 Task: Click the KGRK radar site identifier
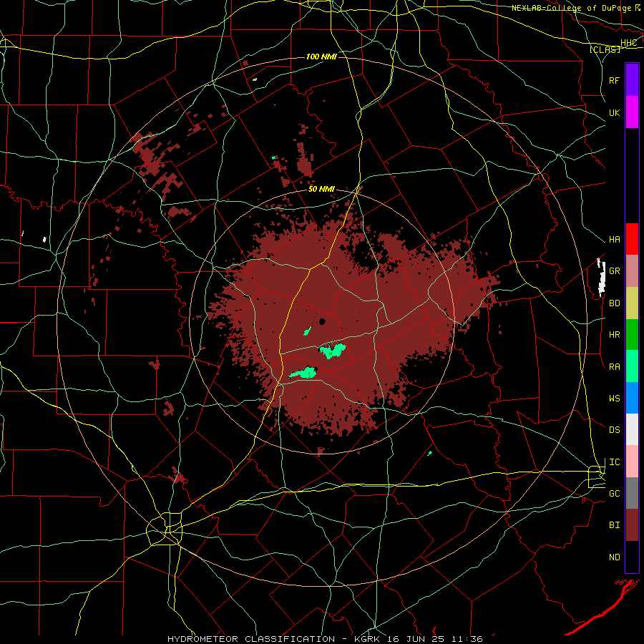pyautogui.click(x=368, y=639)
